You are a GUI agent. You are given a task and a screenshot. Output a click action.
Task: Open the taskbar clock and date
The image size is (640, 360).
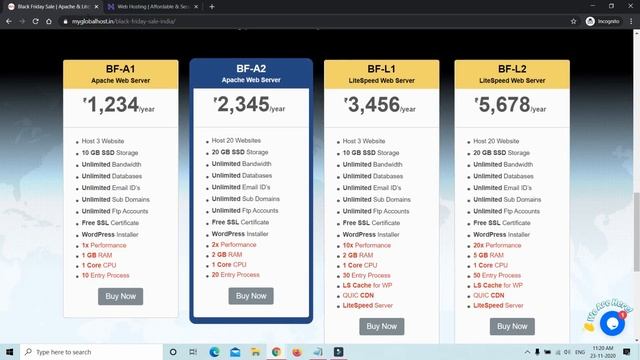pos(603,352)
